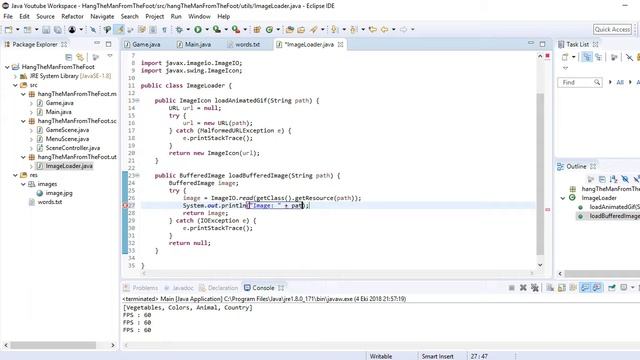Toggle Mark Occurrences highlighter in toolbar
The image size is (640, 360).
(119, 29)
